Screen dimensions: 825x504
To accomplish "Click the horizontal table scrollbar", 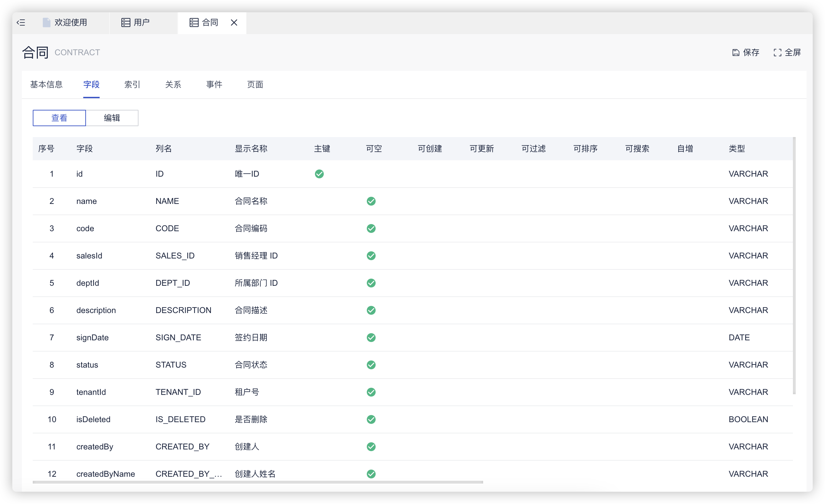I will tap(258, 482).
